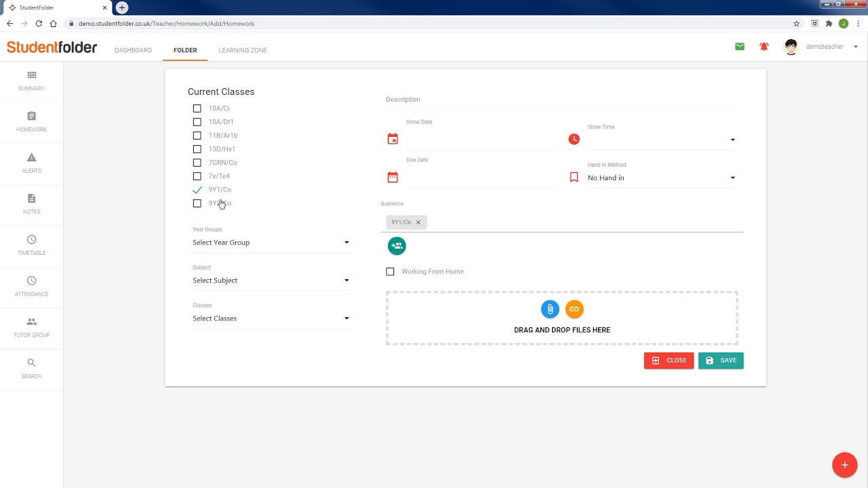Untick the checked 9Y1/Co class
The height and width of the screenshot is (488, 868).
click(197, 190)
